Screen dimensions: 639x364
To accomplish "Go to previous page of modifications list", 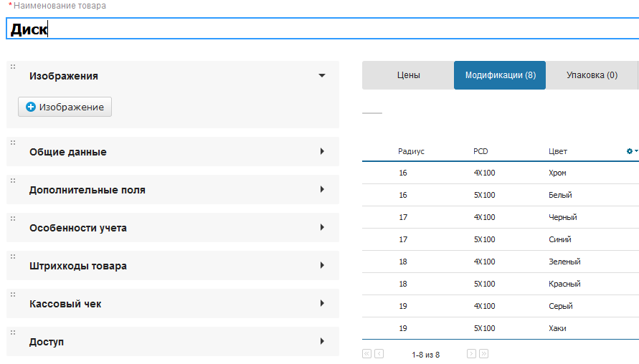I will coord(379,354).
